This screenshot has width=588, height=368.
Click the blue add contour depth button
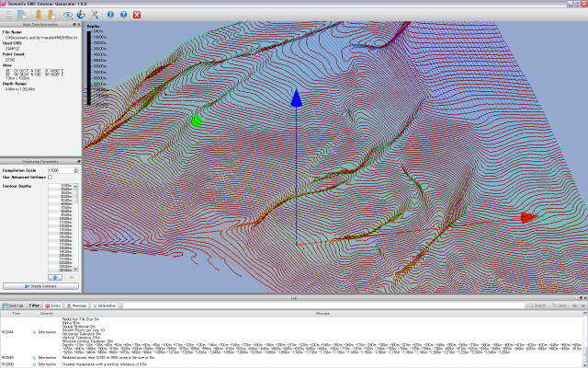tap(54, 276)
